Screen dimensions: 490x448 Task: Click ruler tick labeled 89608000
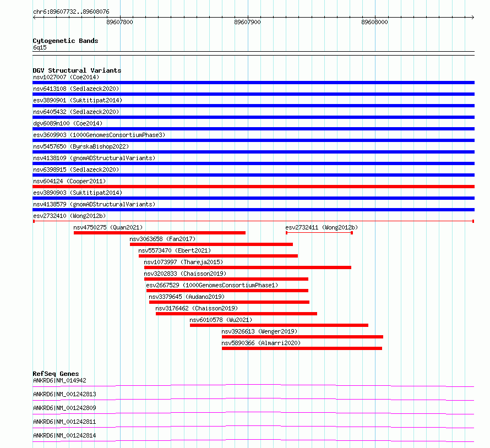375,22
